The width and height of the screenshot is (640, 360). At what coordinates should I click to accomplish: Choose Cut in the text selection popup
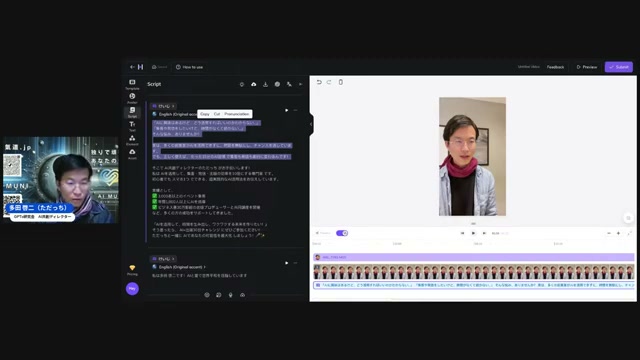[217, 114]
